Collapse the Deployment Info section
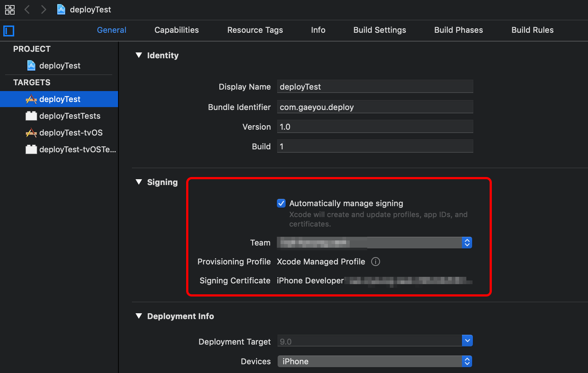Screen dimensions: 588x373 [139, 316]
